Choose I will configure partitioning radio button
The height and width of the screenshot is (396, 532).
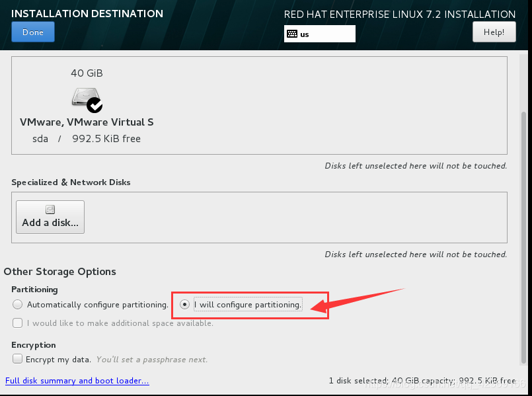(184, 304)
